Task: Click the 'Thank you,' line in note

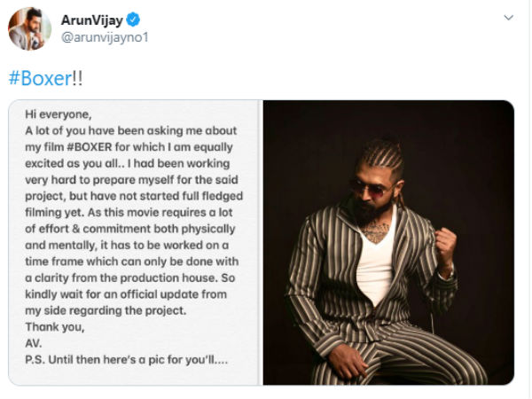Action: 55,327
